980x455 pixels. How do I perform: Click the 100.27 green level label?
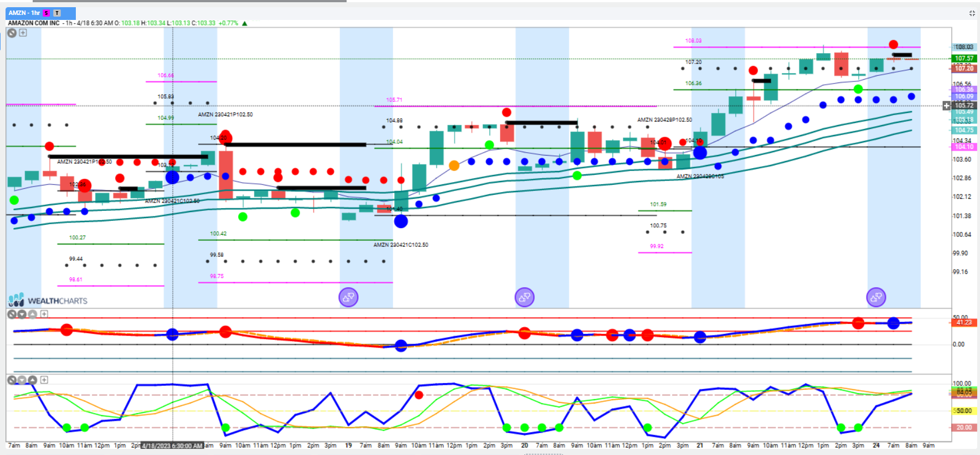78,237
